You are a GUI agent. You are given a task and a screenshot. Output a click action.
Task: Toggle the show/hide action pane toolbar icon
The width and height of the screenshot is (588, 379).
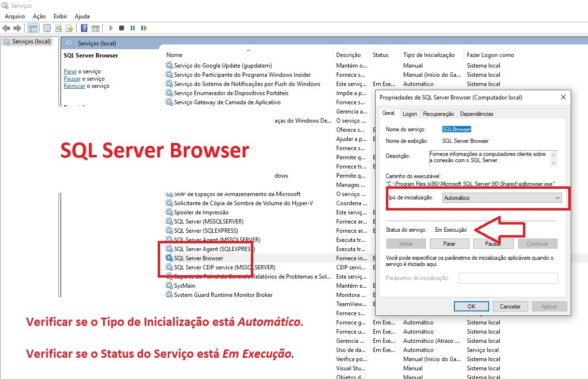point(96,28)
